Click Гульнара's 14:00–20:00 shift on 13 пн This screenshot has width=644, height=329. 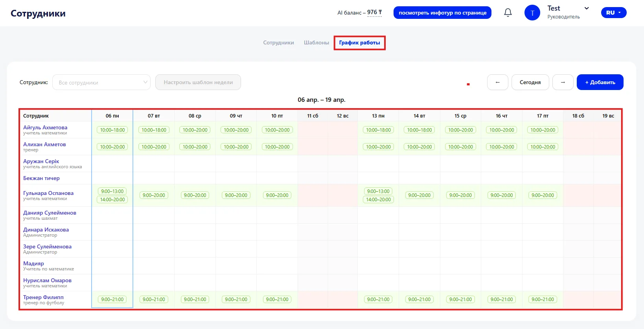point(378,199)
